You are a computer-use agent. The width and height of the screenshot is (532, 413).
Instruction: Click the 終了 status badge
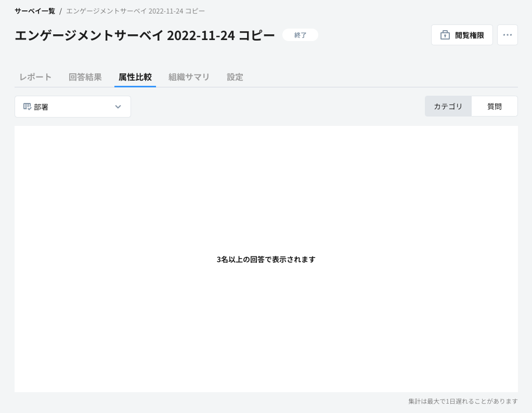(x=300, y=35)
